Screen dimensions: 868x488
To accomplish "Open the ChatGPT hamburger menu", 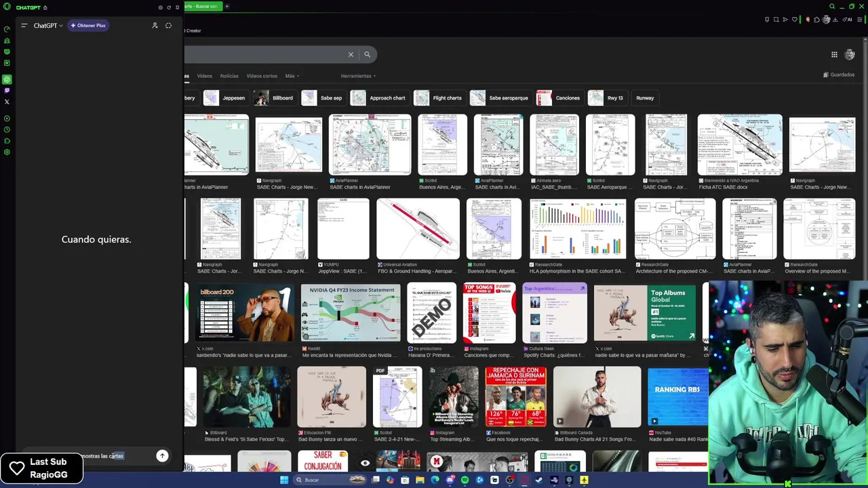I will pyautogui.click(x=24, y=26).
